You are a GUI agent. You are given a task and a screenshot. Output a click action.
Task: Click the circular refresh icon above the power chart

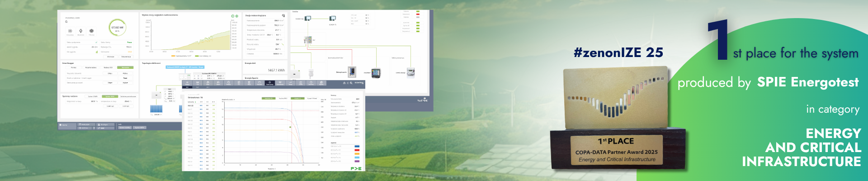[232, 16]
